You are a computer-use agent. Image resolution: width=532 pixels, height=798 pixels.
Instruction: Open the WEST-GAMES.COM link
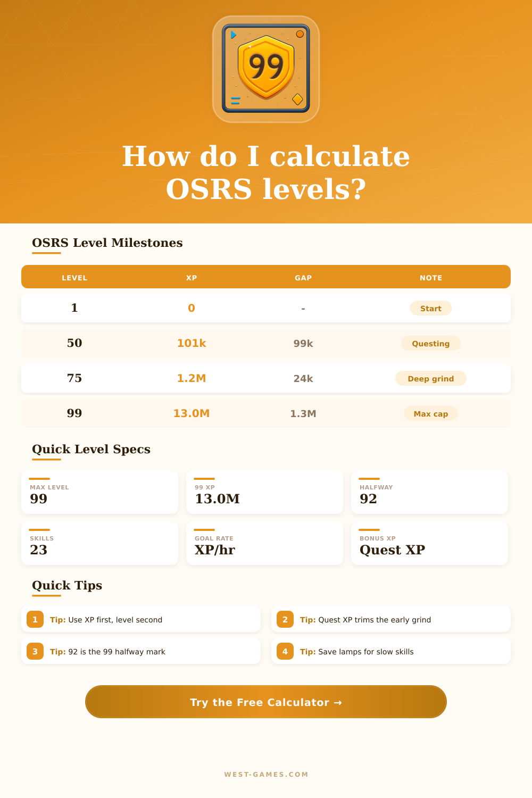[266, 775]
